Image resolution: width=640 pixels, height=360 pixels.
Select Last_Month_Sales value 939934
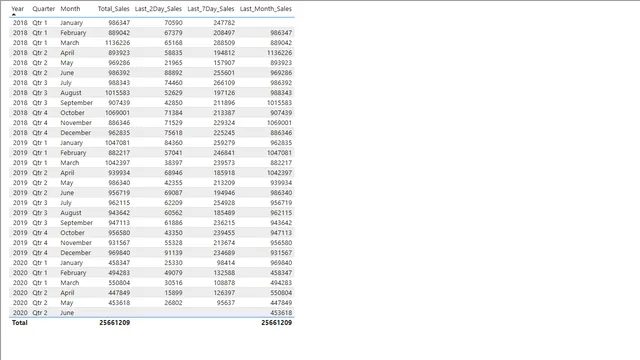(281, 183)
